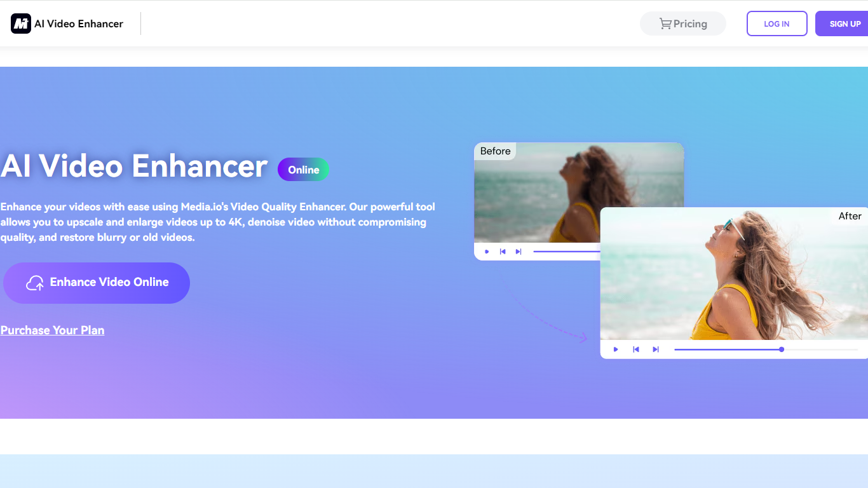868x488 pixels.
Task: Click the Online badge beside the heading
Action: [303, 170]
